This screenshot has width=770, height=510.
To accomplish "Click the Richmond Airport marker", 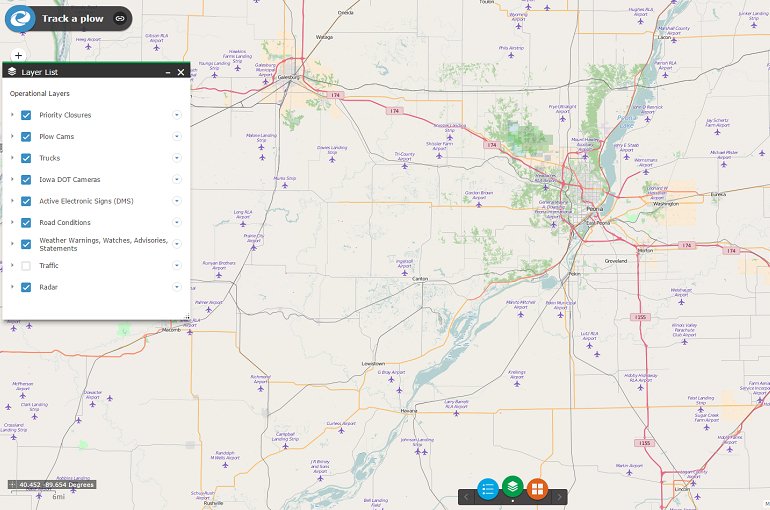I will (261, 388).
